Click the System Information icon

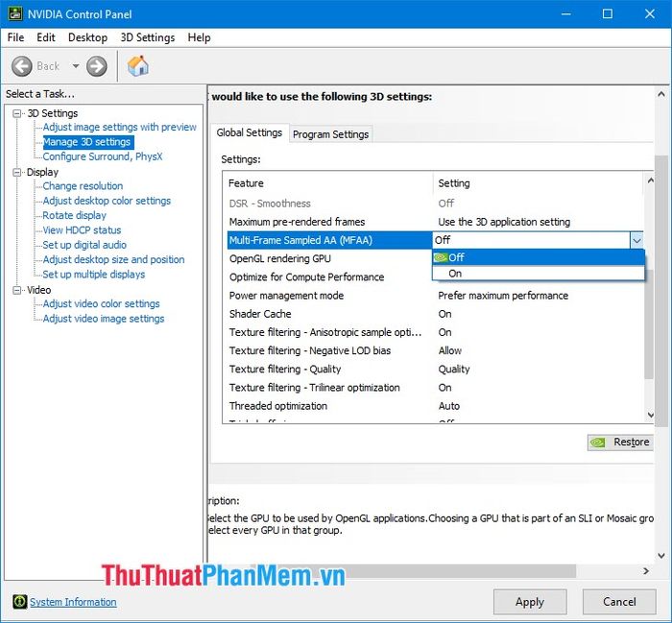click(x=19, y=602)
